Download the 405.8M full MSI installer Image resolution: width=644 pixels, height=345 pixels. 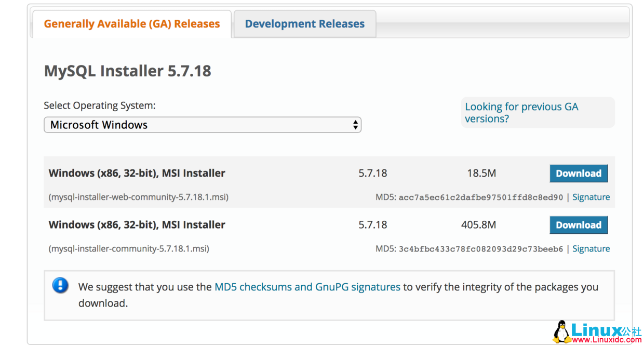pos(578,225)
